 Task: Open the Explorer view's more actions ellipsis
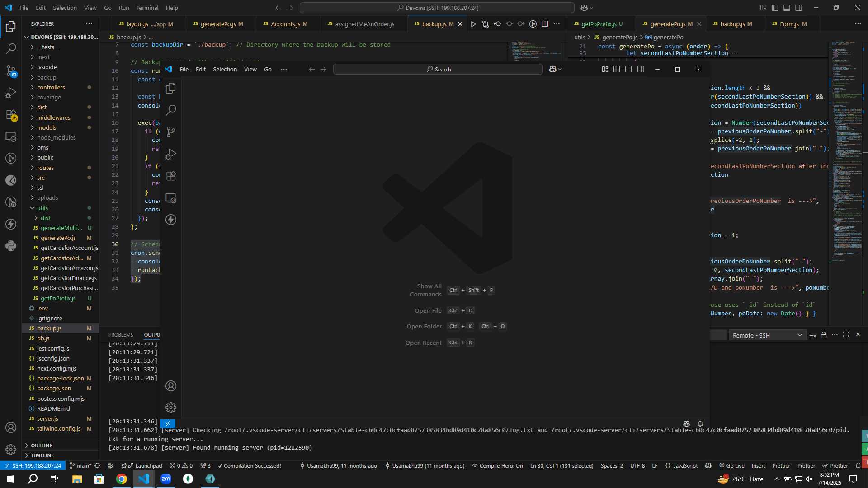[89, 24]
